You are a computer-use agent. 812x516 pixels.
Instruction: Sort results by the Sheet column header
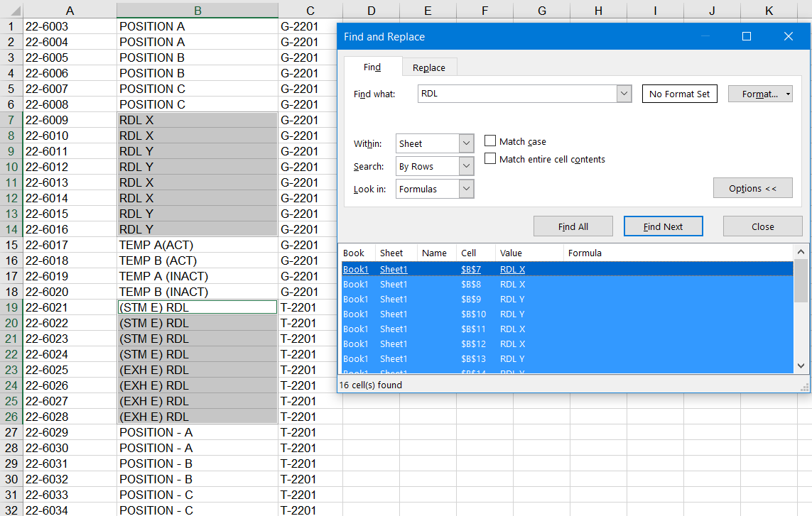[396, 253]
